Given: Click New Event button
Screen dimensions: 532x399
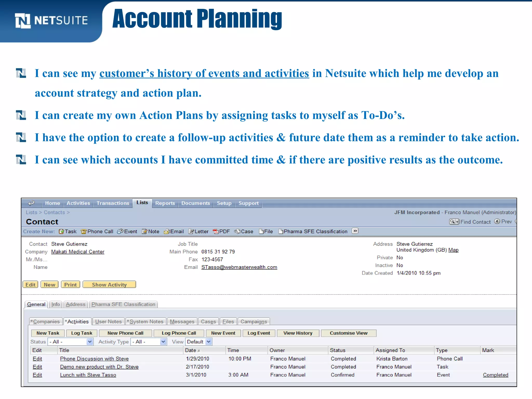Looking at the screenshot, I should [x=223, y=333].
